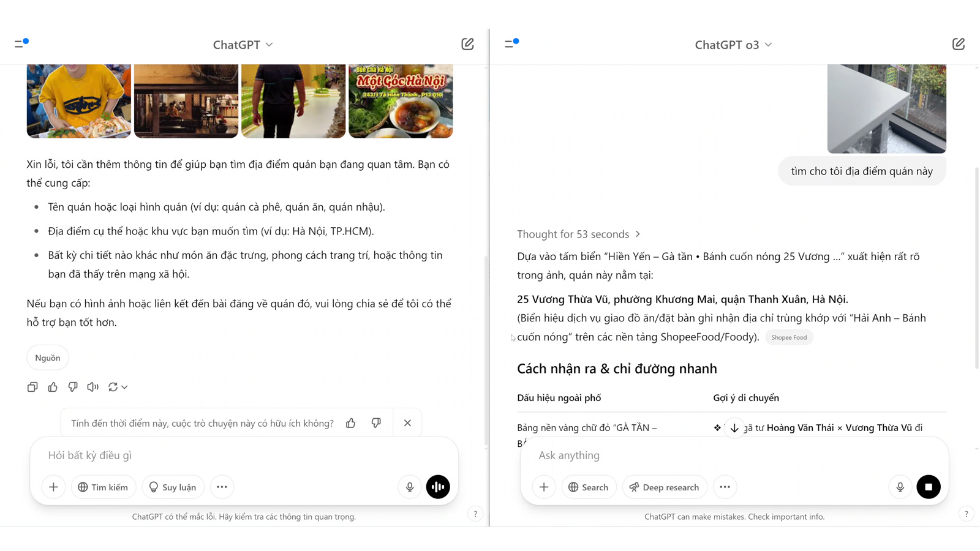This screenshot has height=551, width=980.
Task: Start new chat in right ChatGPT o3 window
Action: pos(959,44)
